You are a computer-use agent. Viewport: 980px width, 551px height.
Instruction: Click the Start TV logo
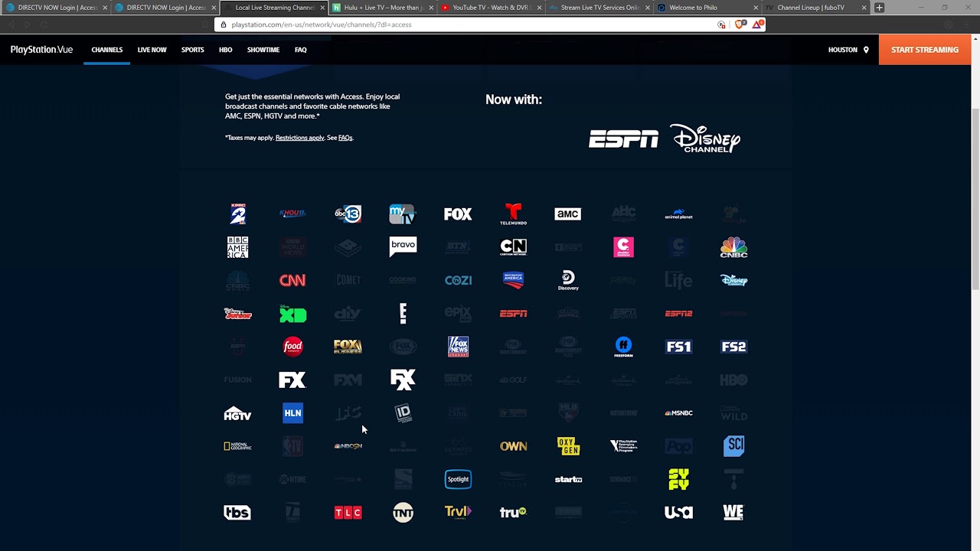(x=568, y=479)
